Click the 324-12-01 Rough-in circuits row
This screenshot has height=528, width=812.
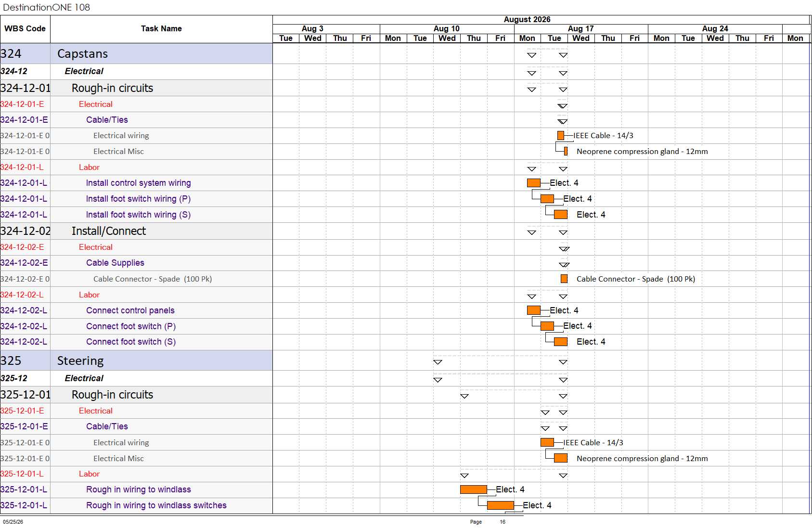coord(136,88)
